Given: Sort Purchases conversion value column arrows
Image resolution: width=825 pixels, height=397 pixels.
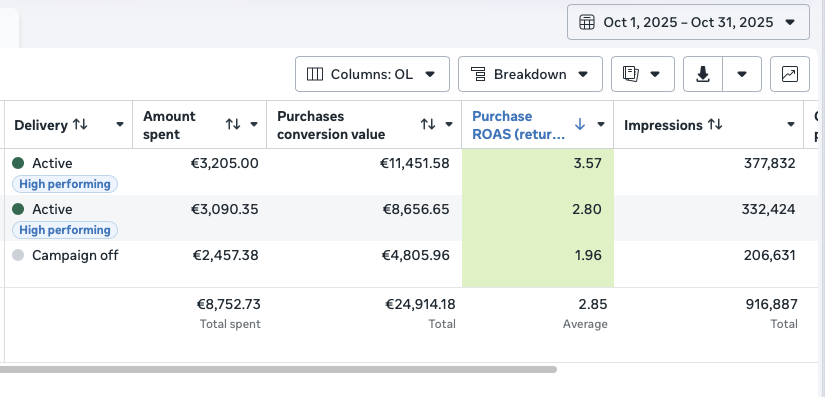Looking at the screenshot, I should click(x=428, y=125).
